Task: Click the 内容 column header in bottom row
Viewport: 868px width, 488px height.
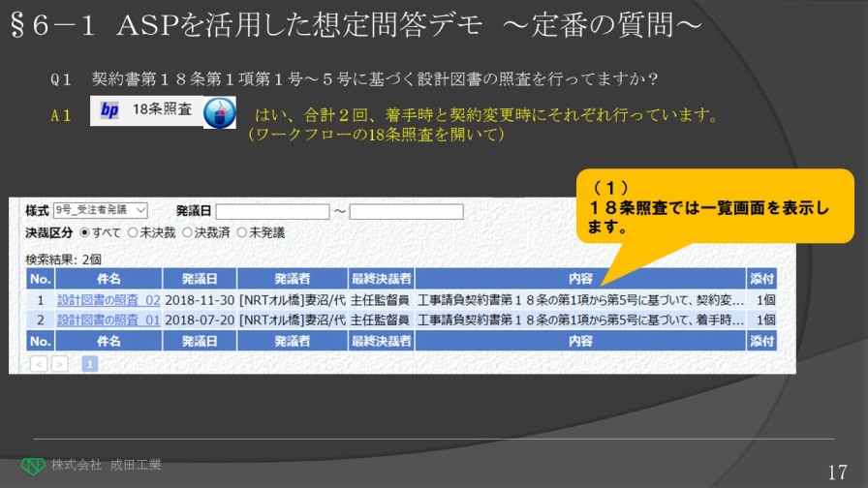Action: coord(579,341)
